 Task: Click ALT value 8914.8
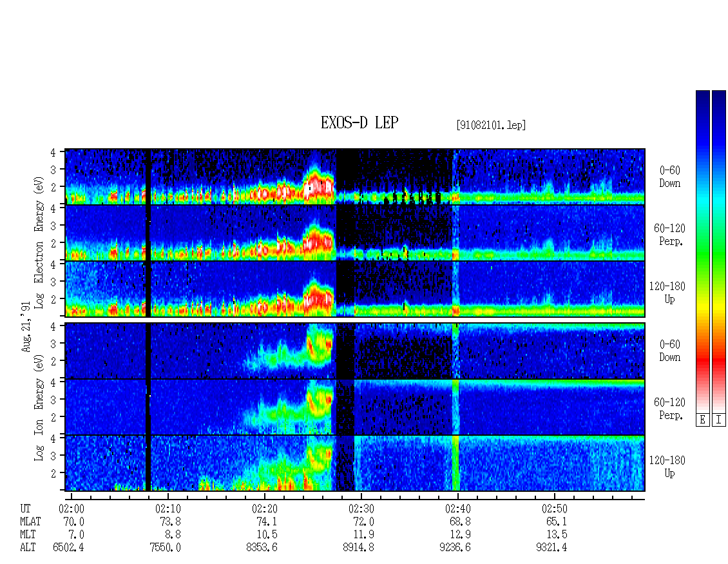358,548
